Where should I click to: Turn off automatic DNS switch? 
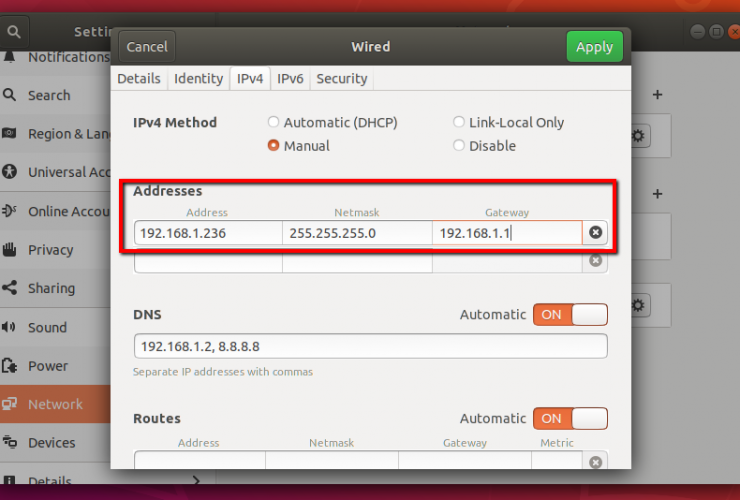click(x=570, y=314)
